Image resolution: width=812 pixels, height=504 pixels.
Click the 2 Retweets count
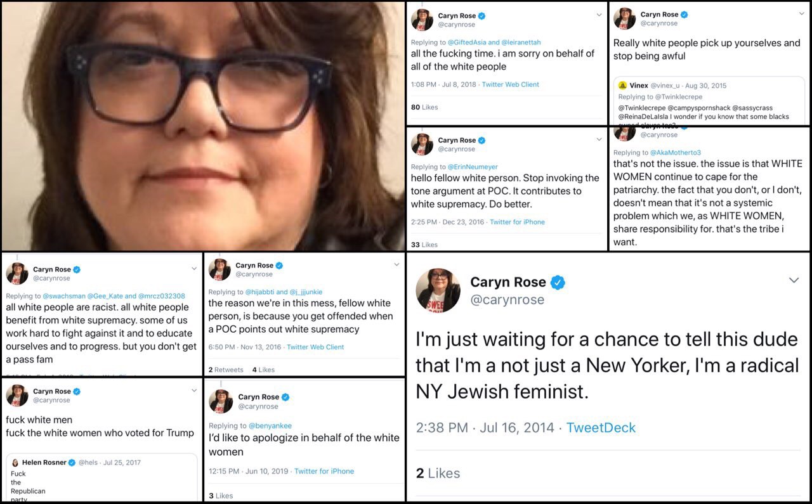point(226,370)
